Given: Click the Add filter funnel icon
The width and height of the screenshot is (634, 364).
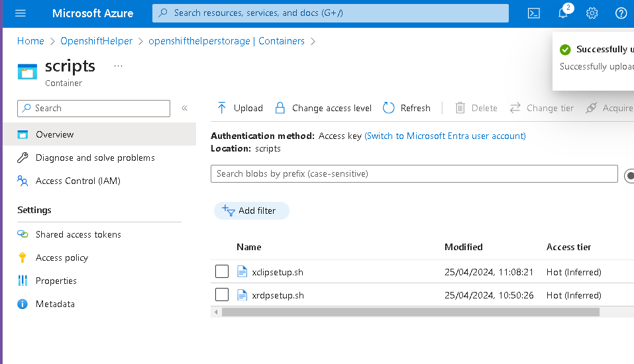Looking at the screenshot, I should (228, 210).
